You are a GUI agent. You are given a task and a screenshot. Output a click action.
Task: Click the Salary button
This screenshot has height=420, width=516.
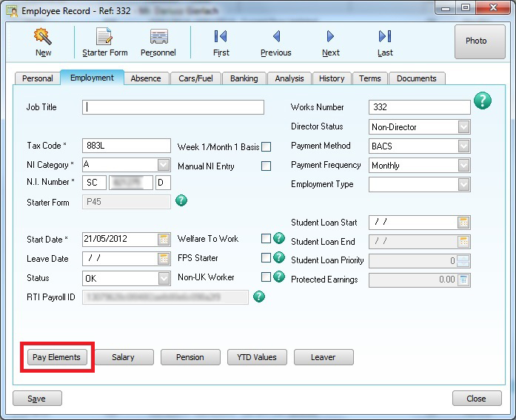click(124, 357)
